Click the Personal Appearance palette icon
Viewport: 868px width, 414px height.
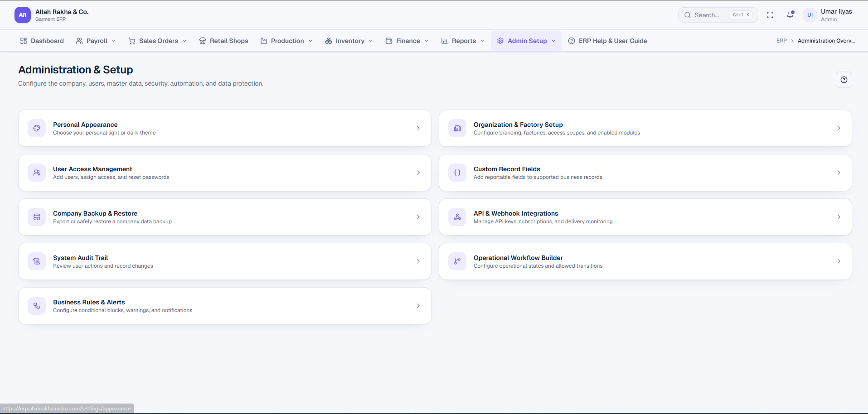[37, 128]
